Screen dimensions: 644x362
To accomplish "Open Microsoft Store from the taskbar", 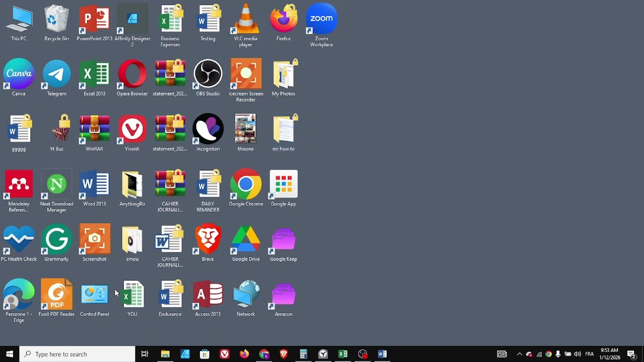I will [204, 354].
